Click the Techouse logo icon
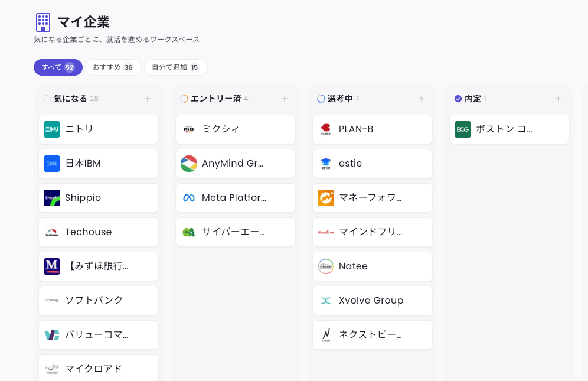Image resolution: width=588 pixels, height=381 pixels. click(52, 232)
